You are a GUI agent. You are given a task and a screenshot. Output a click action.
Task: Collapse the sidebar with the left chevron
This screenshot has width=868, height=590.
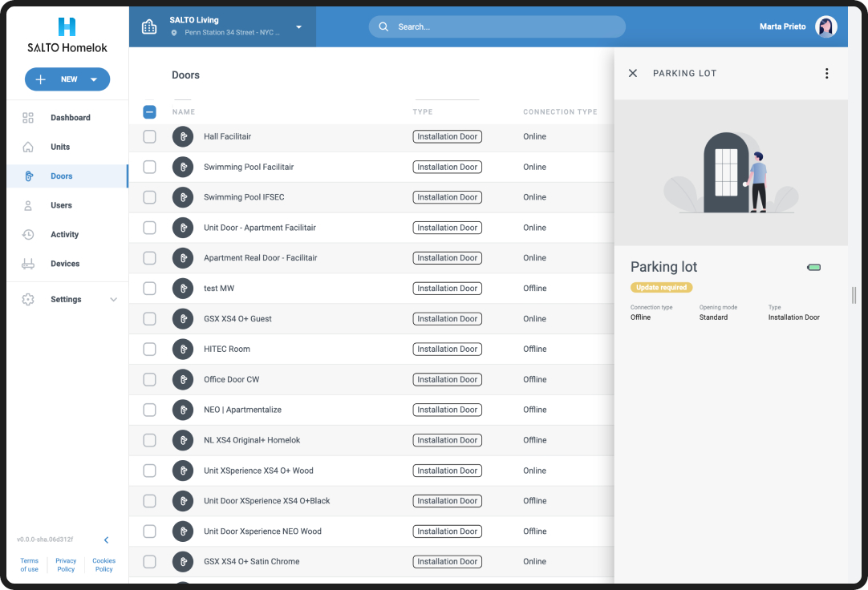pos(106,540)
